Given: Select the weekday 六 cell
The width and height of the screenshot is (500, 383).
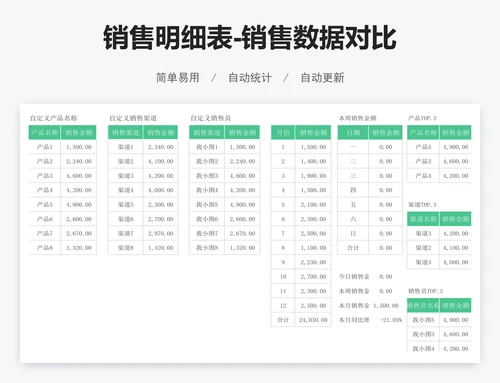Looking at the screenshot, I should [353, 219].
